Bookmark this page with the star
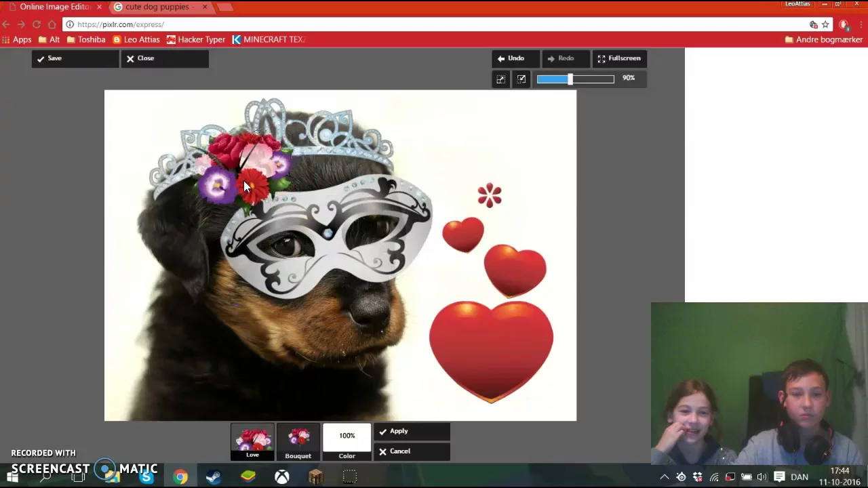The height and width of the screenshot is (488, 868). 825,24
